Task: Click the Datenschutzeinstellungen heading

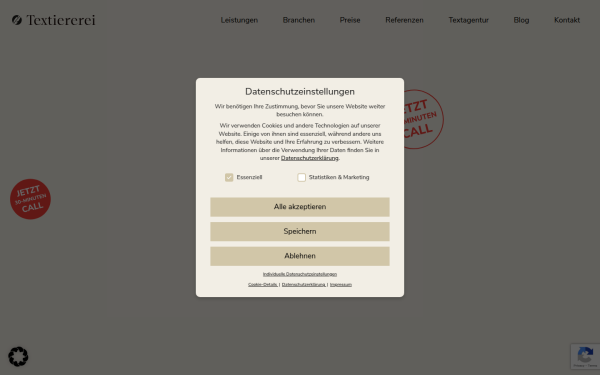Action: [x=300, y=91]
